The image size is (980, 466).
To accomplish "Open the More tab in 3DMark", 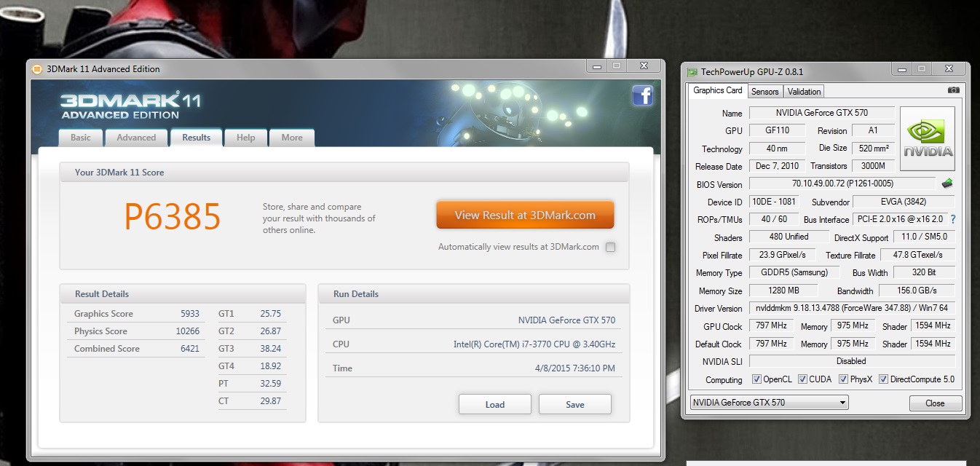I will pyautogui.click(x=292, y=138).
